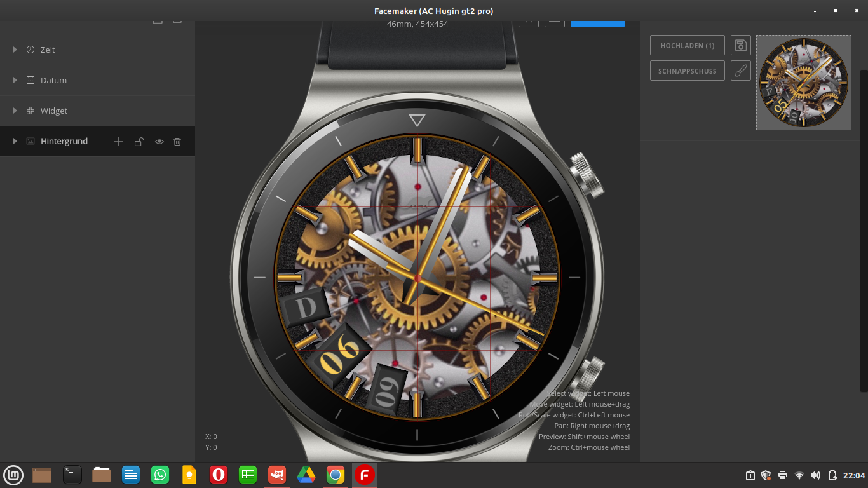Toggle Hintergrund visibility with the eye icon
868x488 pixels.
pos(159,142)
